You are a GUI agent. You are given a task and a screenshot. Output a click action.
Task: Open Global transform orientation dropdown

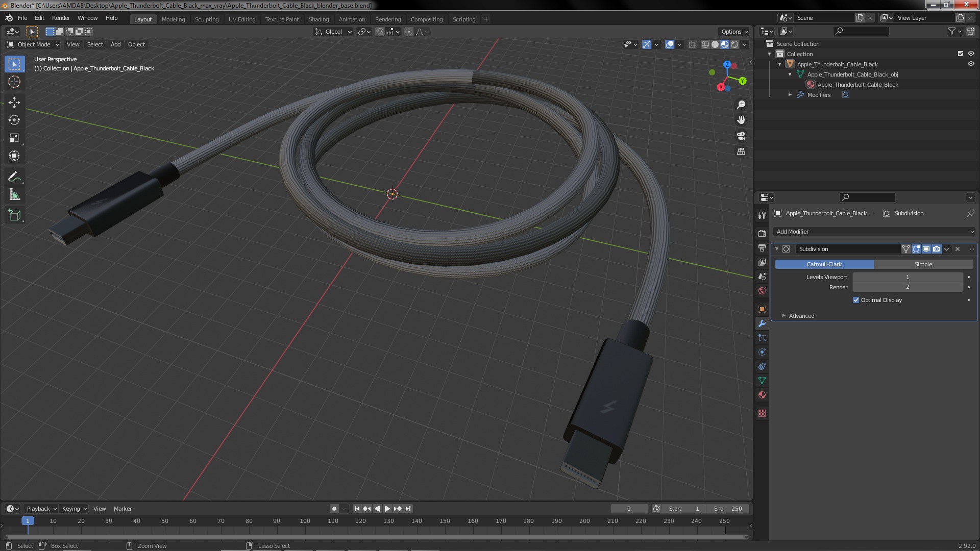(333, 32)
